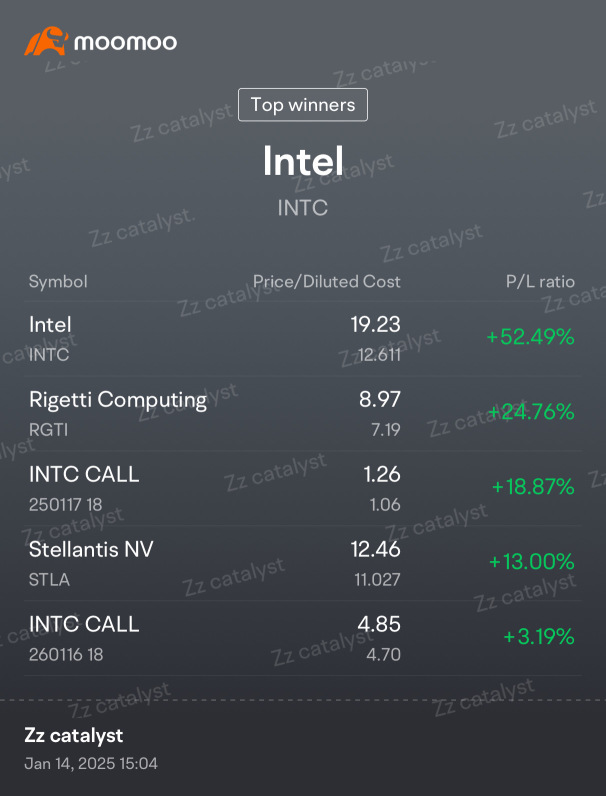Click the large Intel heading

(x=303, y=161)
